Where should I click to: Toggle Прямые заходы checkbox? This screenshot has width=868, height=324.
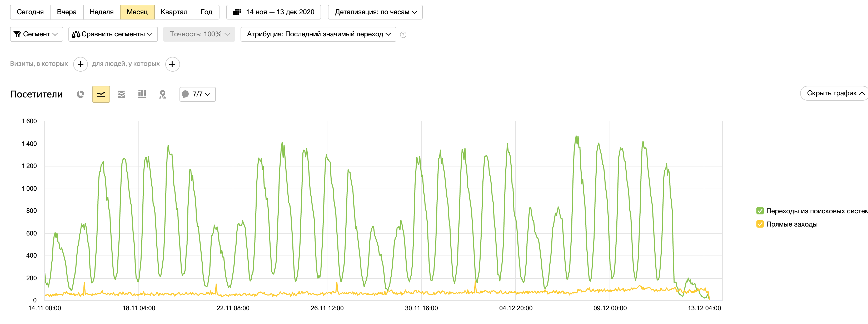point(760,224)
